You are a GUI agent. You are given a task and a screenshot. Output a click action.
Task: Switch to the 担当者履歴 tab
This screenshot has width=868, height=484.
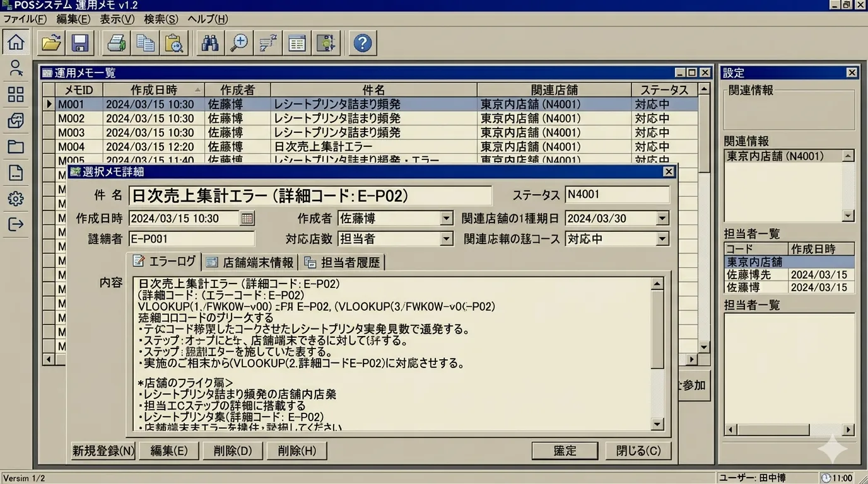pyautogui.click(x=343, y=262)
